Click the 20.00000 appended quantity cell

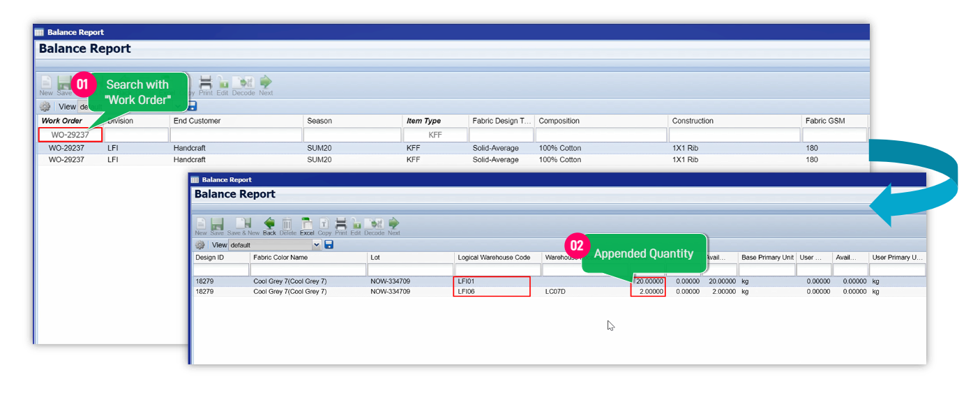[649, 281]
